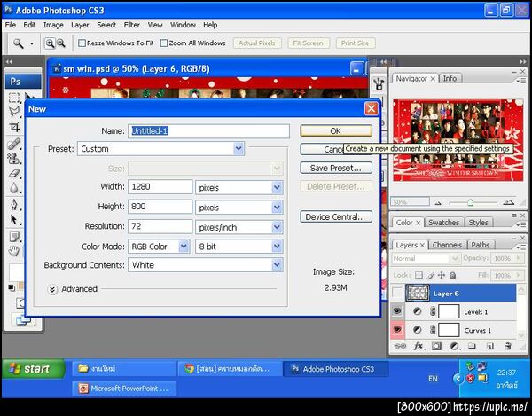Create new adjustment layer icon in Layers panel
The image size is (532, 416).
455,347
